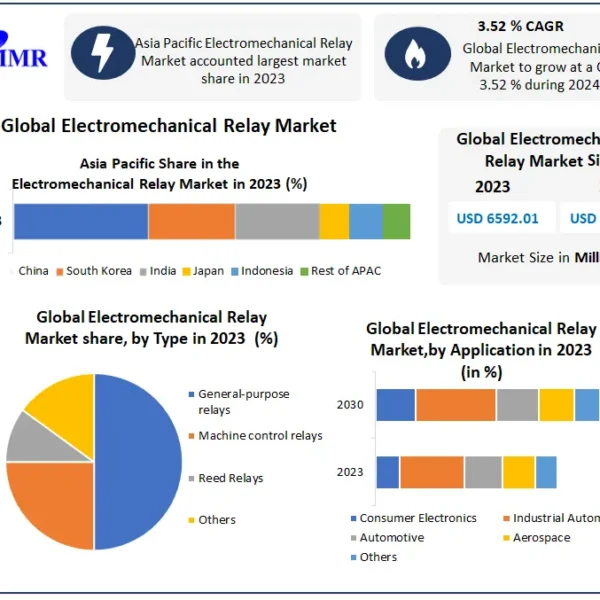
Task: Click the 'Global Electromechanical Relay Market' main title
Action: (x=169, y=126)
